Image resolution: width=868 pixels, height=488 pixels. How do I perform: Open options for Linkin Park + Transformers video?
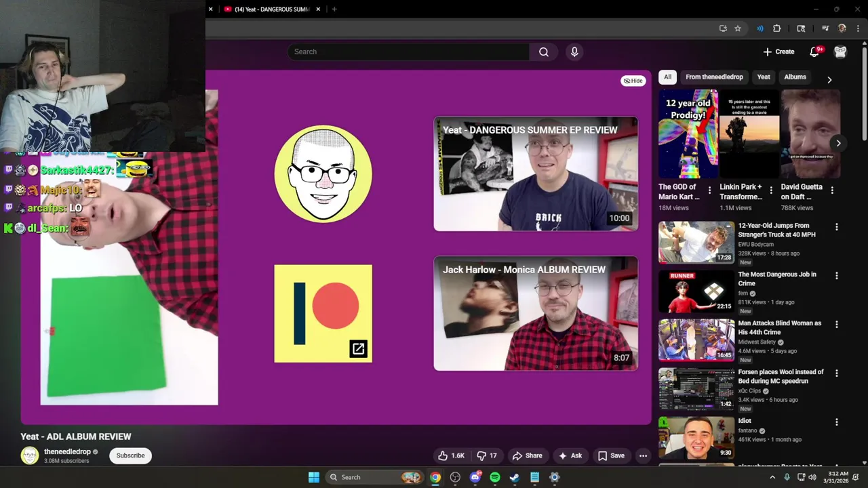(770, 190)
